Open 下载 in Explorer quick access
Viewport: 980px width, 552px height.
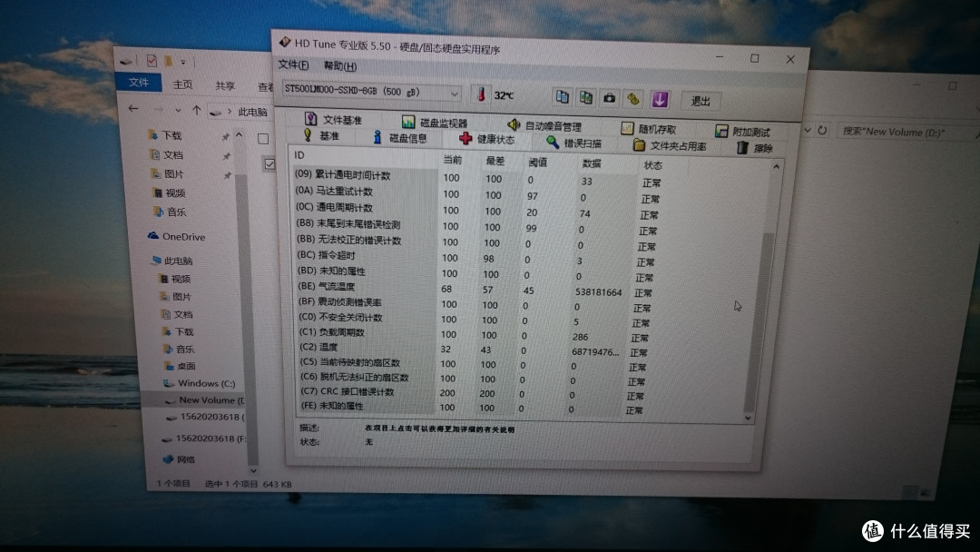point(165,135)
